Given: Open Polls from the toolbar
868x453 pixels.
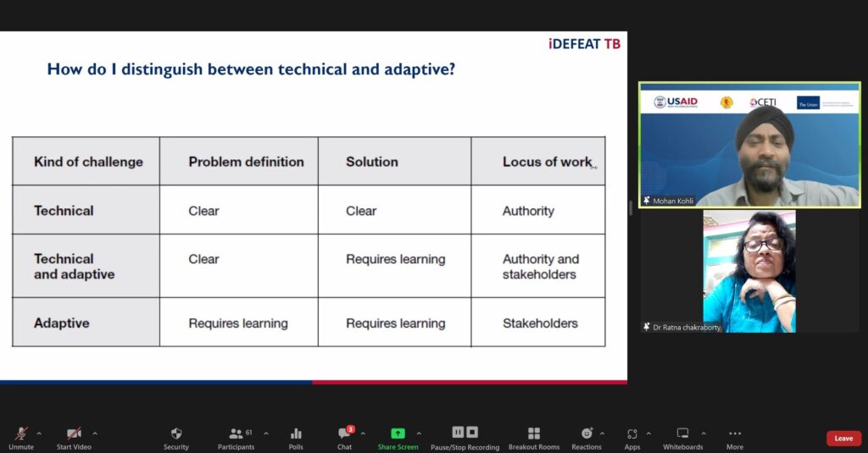Looking at the screenshot, I should pos(296,434).
